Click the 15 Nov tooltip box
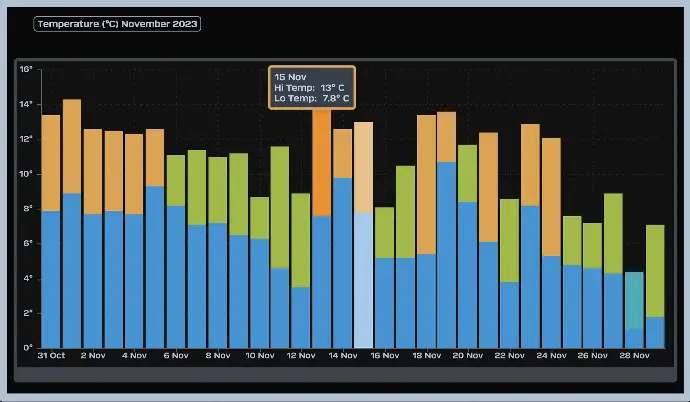This screenshot has height=402, width=690. 312,87
